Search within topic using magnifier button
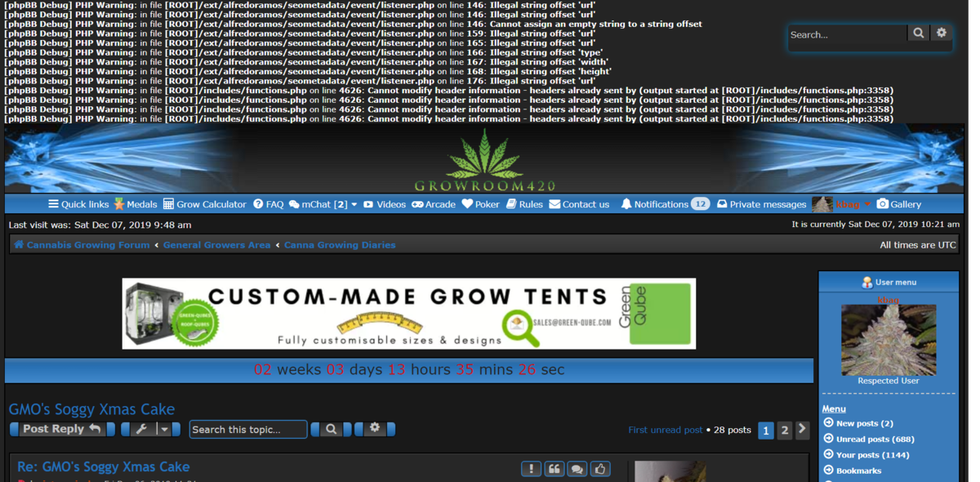This screenshot has width=980, height=482. (x=331, y=430)
